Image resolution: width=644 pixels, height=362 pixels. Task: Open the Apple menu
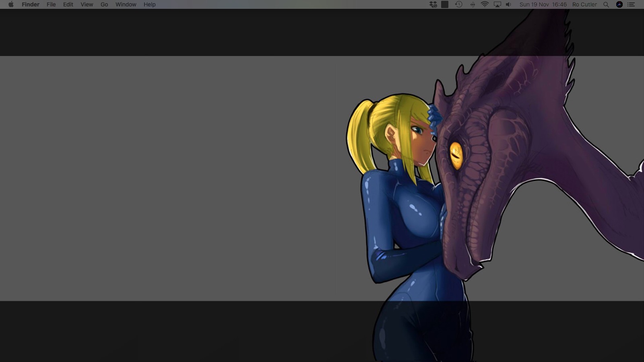[11, 4]
